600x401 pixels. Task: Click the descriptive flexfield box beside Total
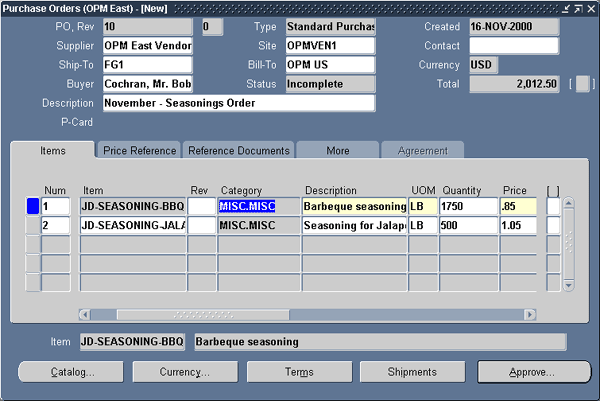[x=582, y=84]
